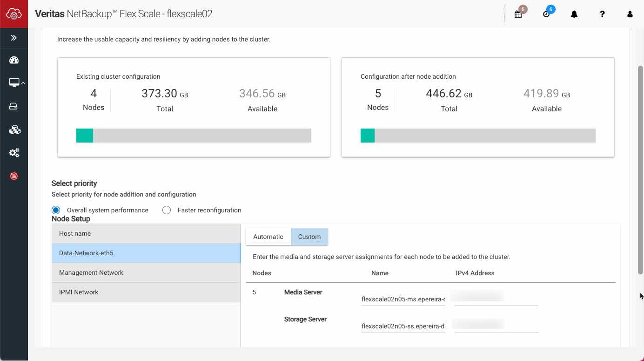
Task: Click the Media Server label
Action: (x=303, y=293)
